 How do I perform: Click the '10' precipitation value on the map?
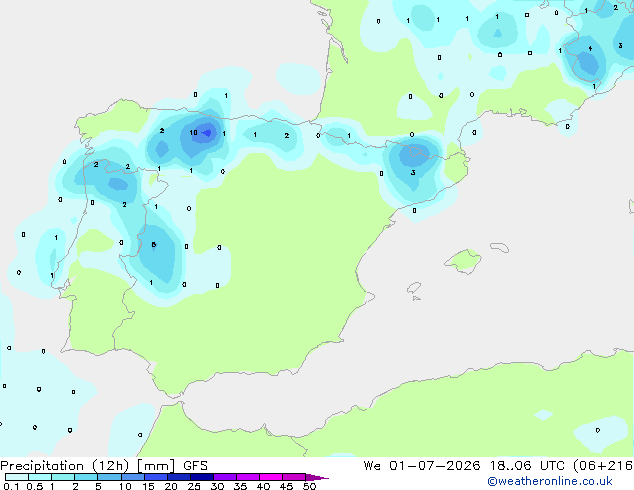pyautogui.click(x=193, y=132)
